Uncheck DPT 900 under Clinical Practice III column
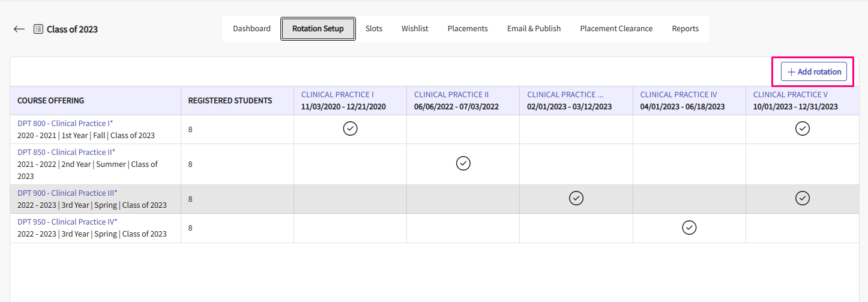 (576, 198)
